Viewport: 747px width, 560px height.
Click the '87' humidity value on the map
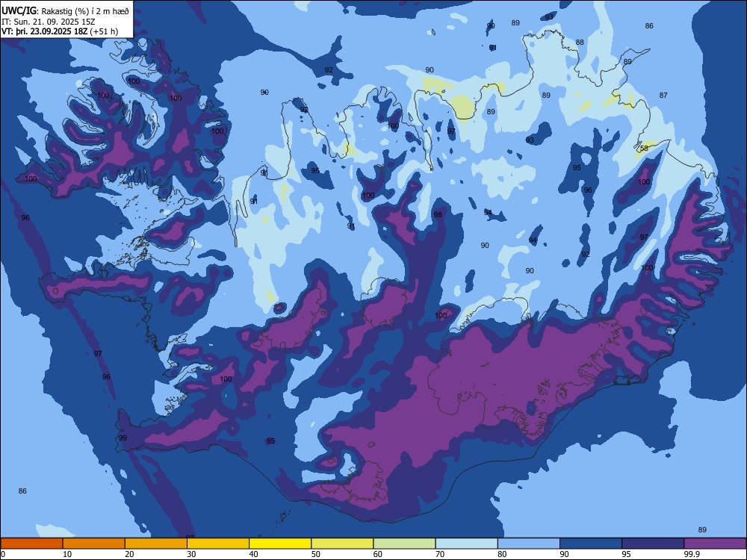(x=663, y=96)
